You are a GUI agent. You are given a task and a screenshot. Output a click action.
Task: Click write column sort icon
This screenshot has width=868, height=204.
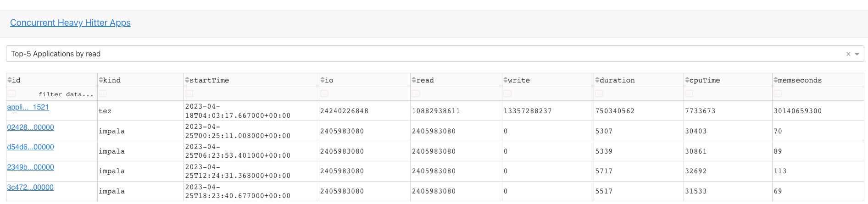pyautogui.click(x=506, y=80)
